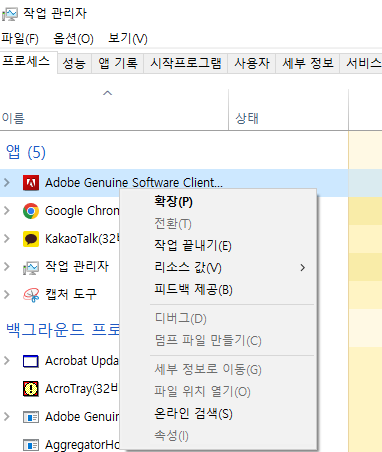This screenshot has height=452, width=382.
Task: Open the 옵션(O) menu
Action: [73, 39]
